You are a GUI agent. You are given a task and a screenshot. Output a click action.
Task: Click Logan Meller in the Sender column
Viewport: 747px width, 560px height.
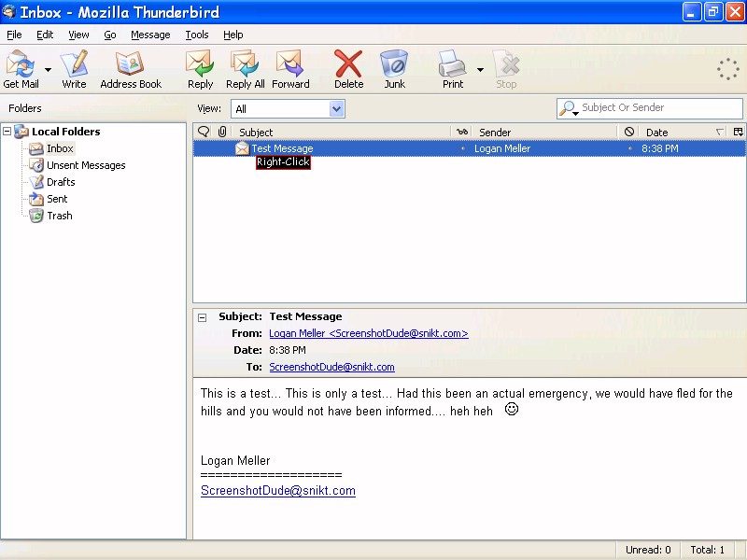[x=502, y=148]
